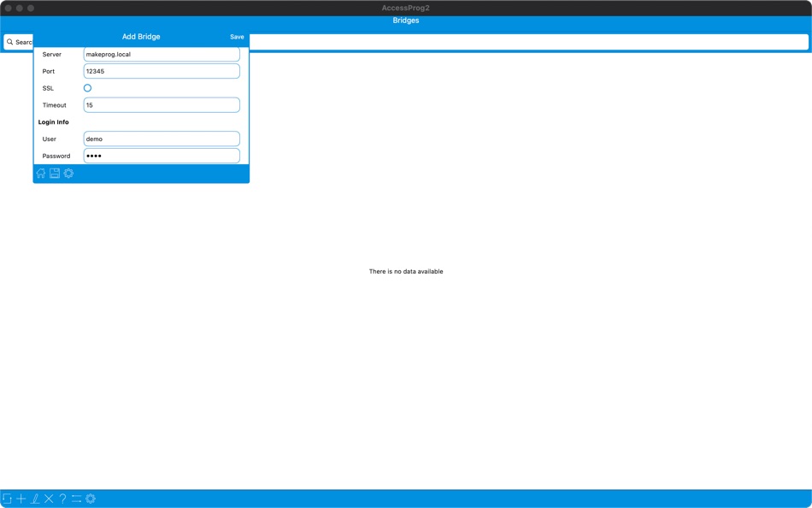
Task: Click the Add Bridge dialog title
Action: [141, 37]
